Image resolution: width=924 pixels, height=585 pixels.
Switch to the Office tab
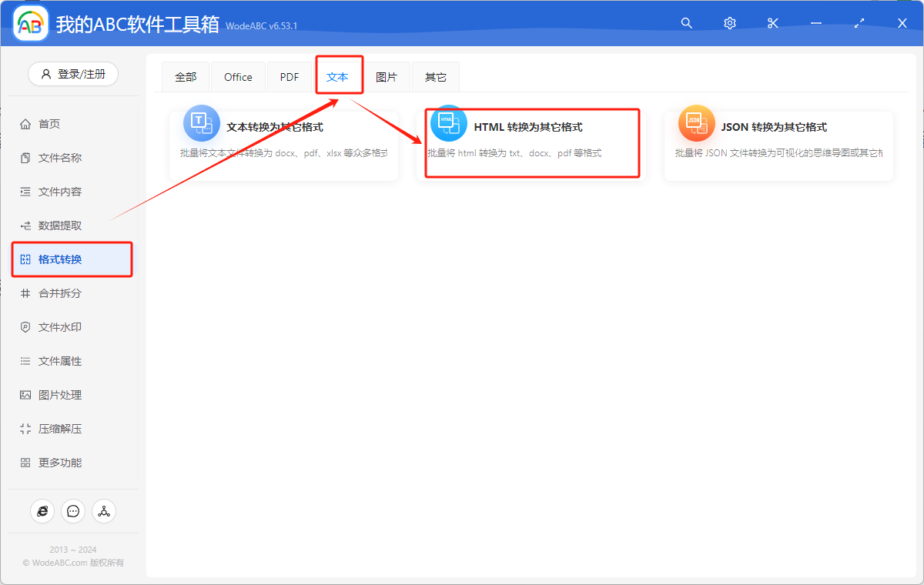tap(238, 76)
